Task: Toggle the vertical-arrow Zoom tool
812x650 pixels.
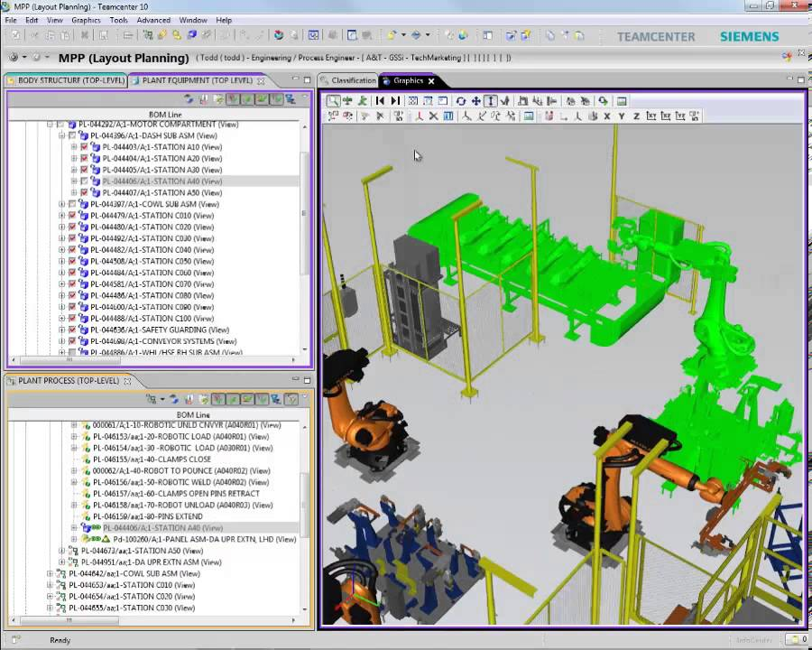Action: pos(491,101)
